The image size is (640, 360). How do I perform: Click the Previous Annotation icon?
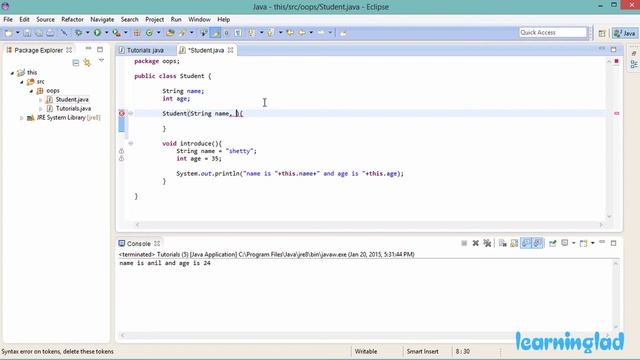click(x=270, y=33)
